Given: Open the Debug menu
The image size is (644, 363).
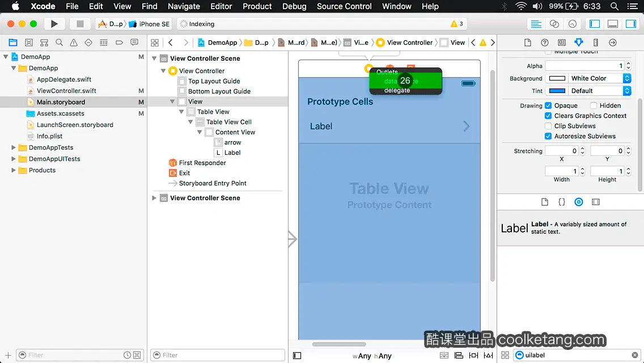Looking at the screenshot, I should (x=294, y=6).
